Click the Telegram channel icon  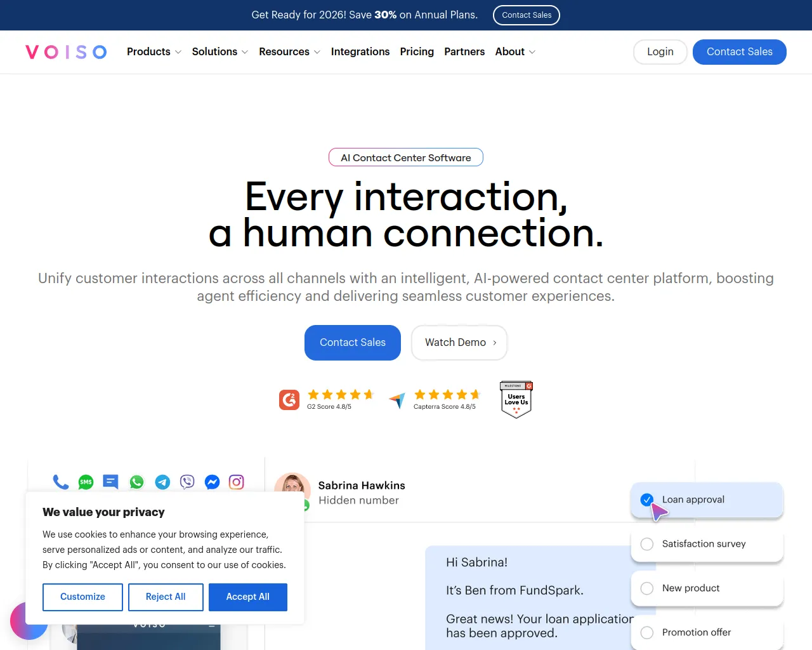click(162, 482)
